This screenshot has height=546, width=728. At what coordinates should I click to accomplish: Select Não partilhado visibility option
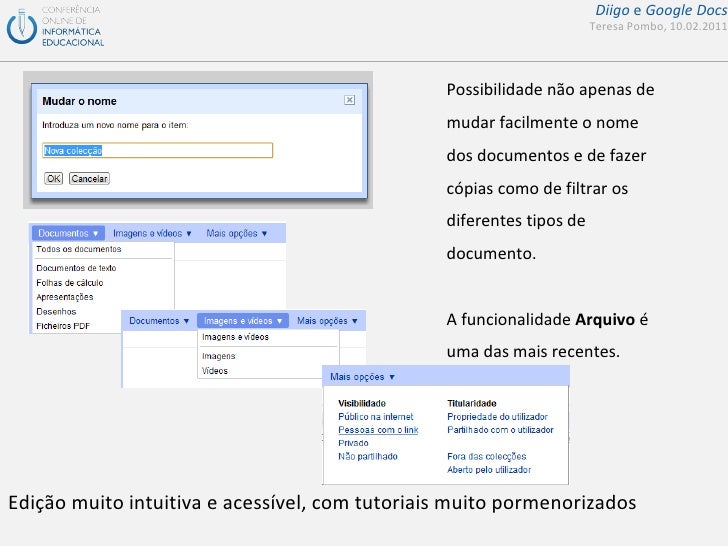click(368, 456)
